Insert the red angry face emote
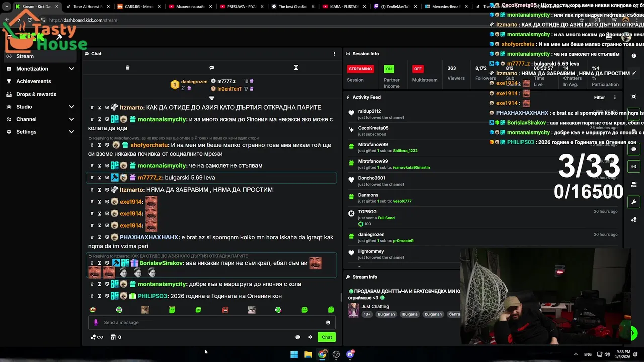Screen dimensions: 644x362 tap(225, 310)
